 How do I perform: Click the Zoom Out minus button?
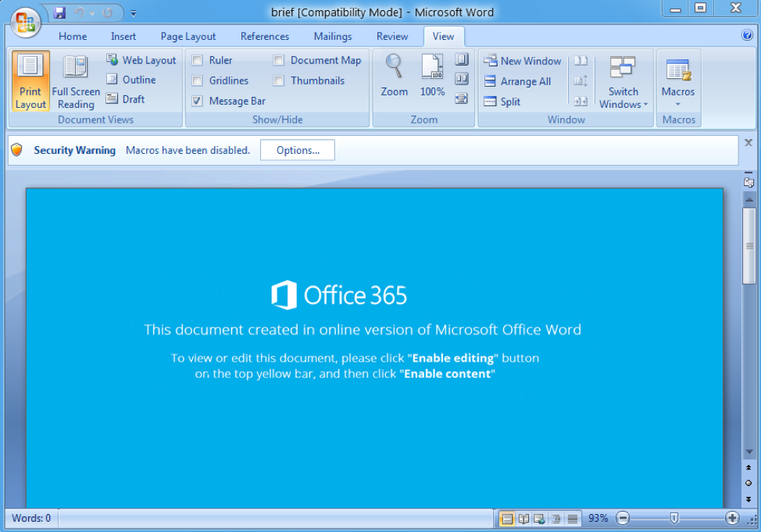pyautogui.click(x=623, y=519)
